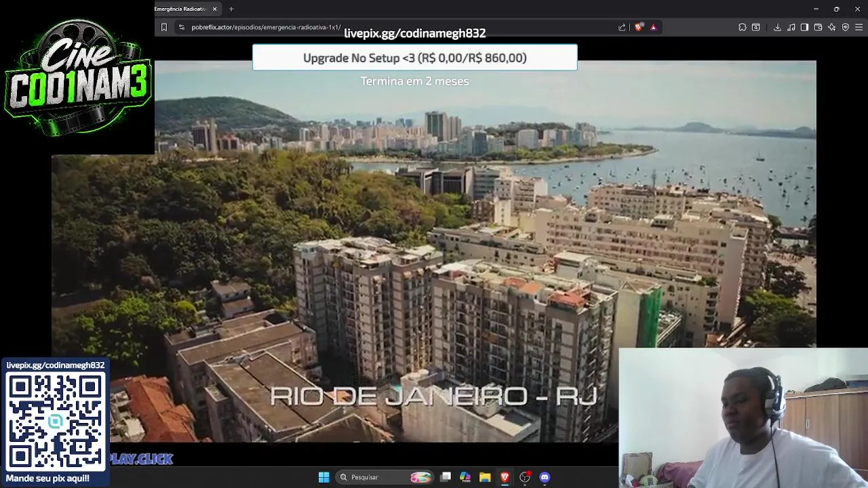
Task: Click the video showing Rio de Janeiro
Action: tap(434, 251)
